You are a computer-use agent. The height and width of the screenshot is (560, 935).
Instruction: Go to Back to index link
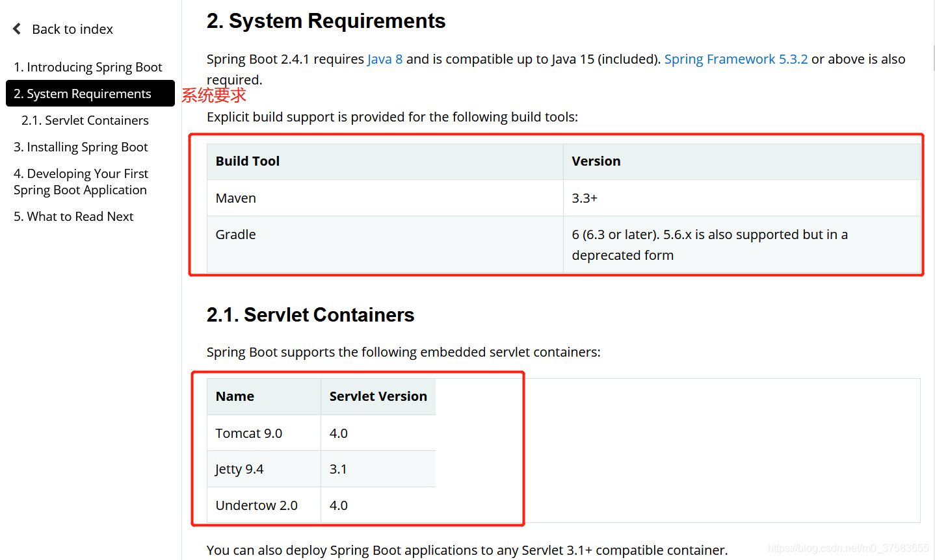(72, 29)
